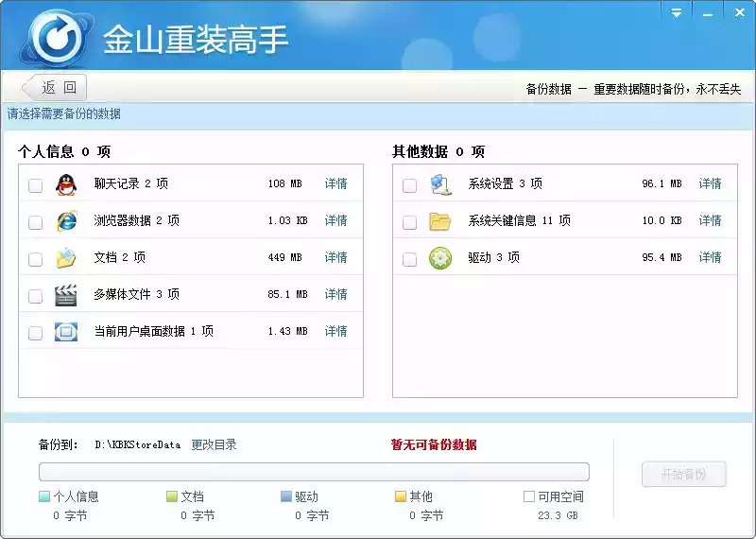
Task: Open 详情 for 浏览器数据
Action: pyautogui.click(x=335, y=220)
